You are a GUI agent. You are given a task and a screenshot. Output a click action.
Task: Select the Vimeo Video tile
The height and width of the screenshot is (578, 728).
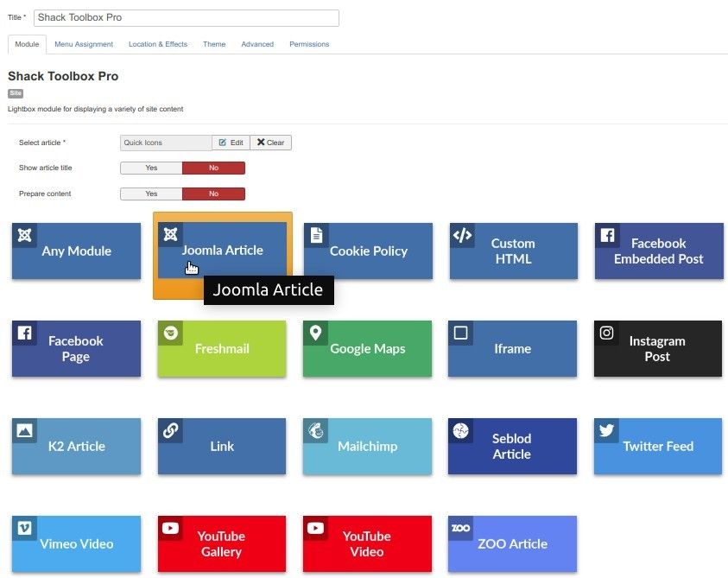[76, 543]
